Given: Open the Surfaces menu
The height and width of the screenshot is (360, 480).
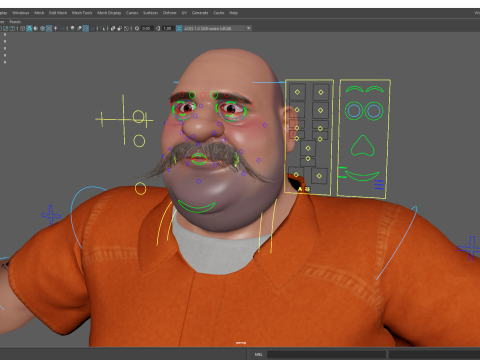Looking at the screenshot, I should 151,13.
